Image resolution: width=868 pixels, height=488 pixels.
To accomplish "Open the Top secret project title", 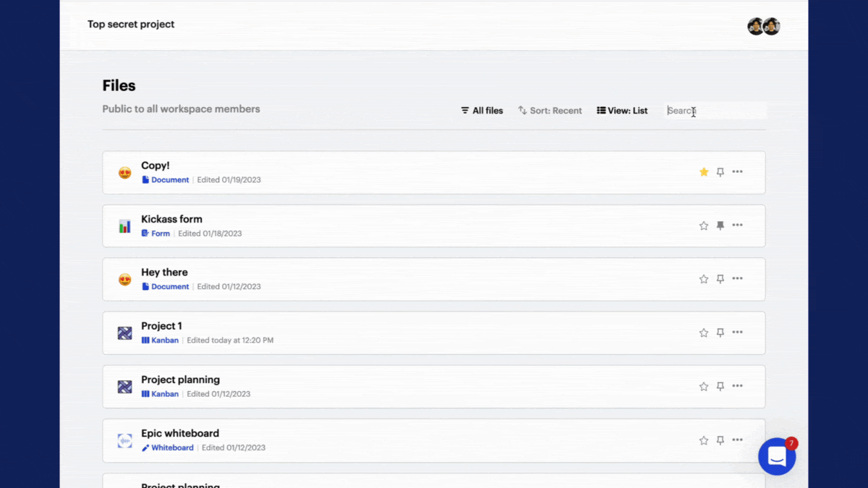I will pos(131,24).
